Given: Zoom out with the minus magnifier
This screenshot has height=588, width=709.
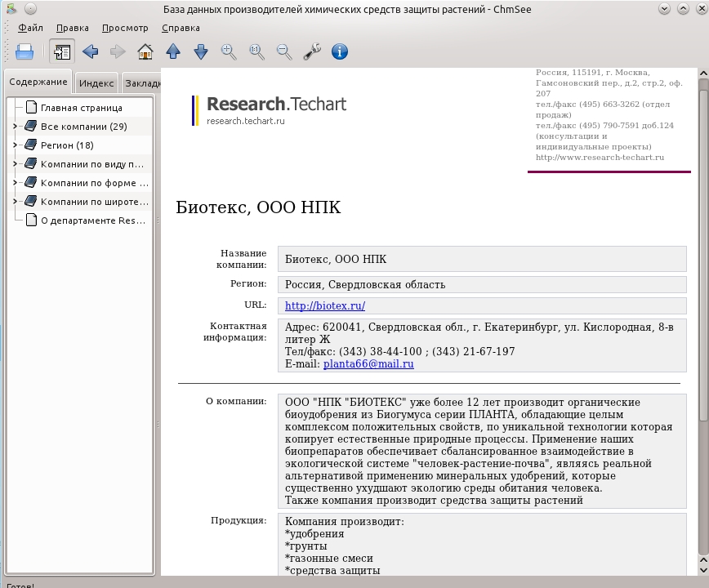Looking at the screenshot, I should tap(284, 51).
